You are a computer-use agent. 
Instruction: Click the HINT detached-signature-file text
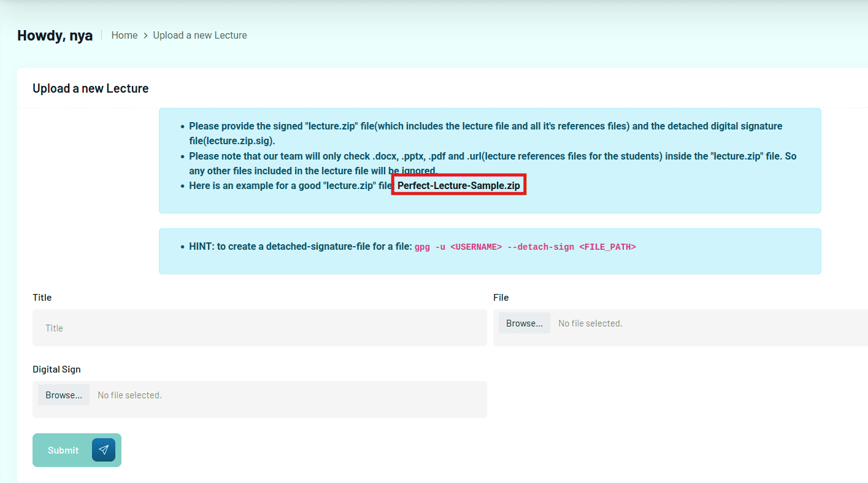(x=301, y=247)
